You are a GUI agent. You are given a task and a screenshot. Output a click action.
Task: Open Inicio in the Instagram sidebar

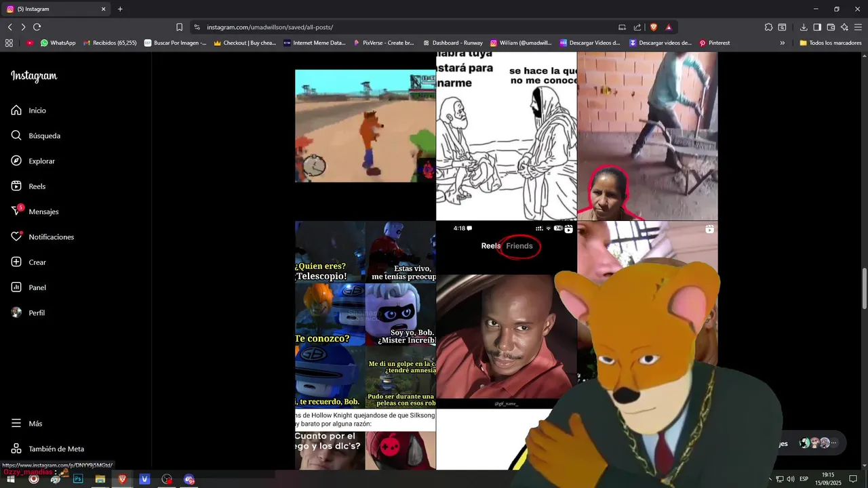[28, 110]
